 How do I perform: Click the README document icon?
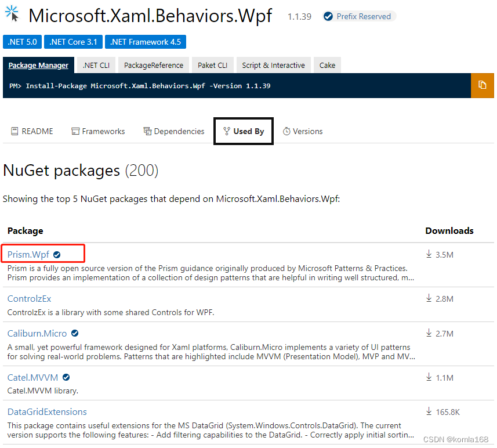14,131
